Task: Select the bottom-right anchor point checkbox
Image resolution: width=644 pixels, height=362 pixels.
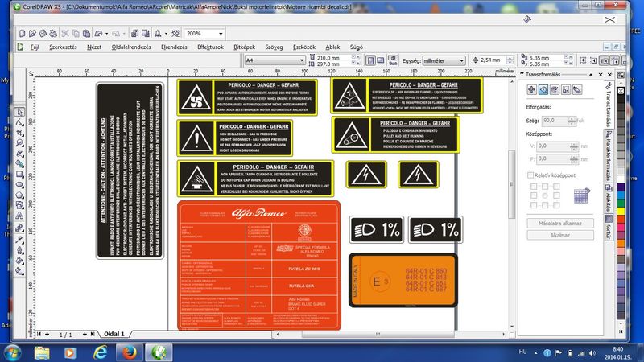Action: click(x=556, y=205)
